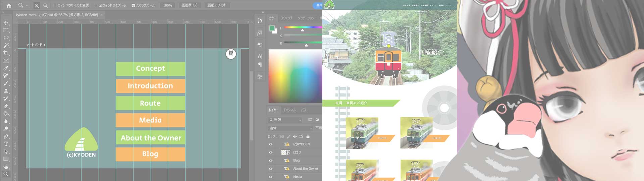The image size is (644, 181).
Task: Filter layers by pixel layer icon
Action: click(310, 120)
